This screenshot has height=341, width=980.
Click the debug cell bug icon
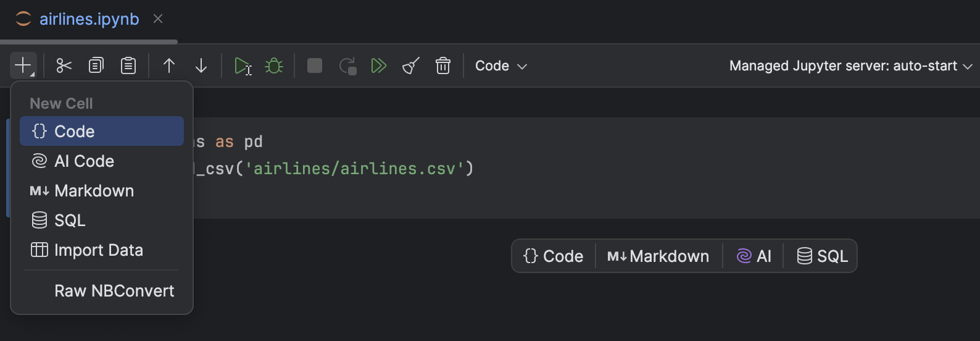pos(274,65)
